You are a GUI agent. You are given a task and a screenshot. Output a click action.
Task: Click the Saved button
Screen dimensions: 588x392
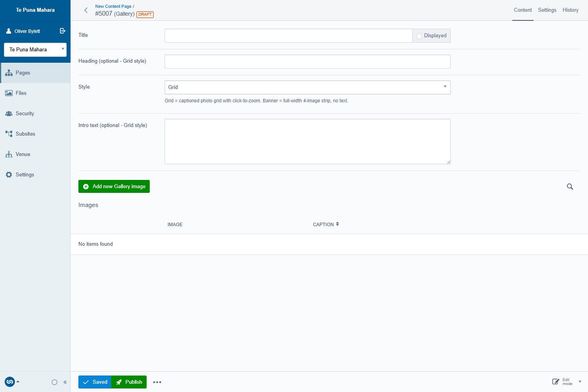(95, 382)
